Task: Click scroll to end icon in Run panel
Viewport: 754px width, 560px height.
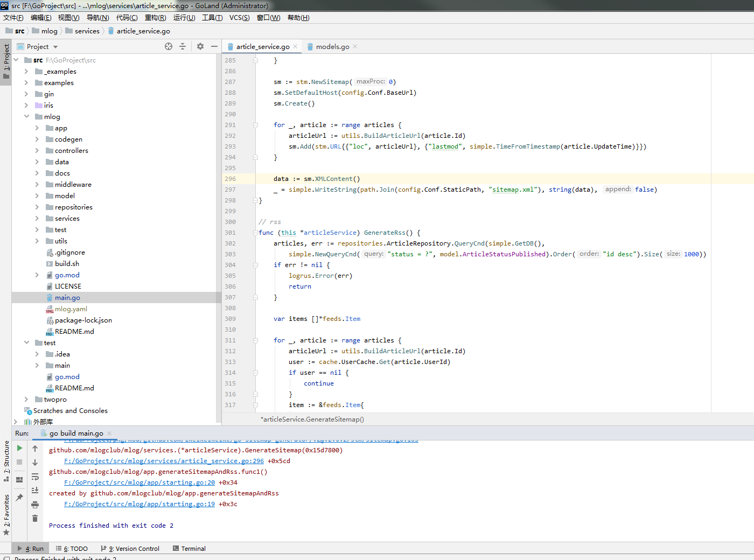Action: [35, 491]
